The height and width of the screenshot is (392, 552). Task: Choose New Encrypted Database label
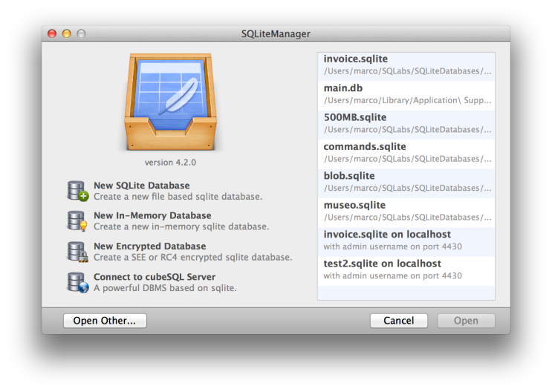150,246
